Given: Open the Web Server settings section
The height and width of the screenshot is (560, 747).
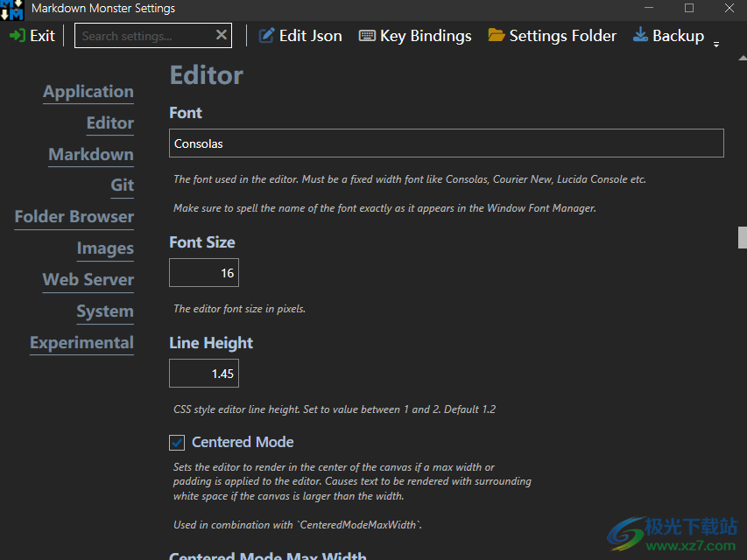Looking at the screenshot, I should tap(88, 279).
